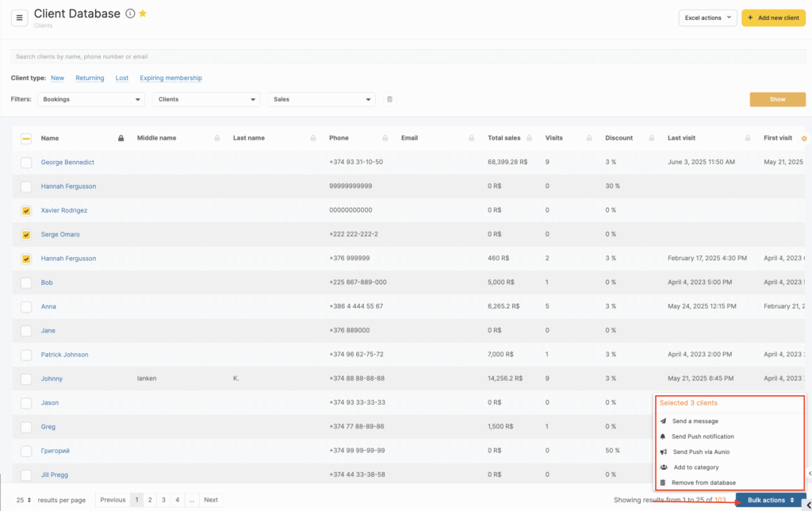The width and height of the screenshot is (812, 511).
Task: Open page 2 of results
Action: click(x=150, y=500)
